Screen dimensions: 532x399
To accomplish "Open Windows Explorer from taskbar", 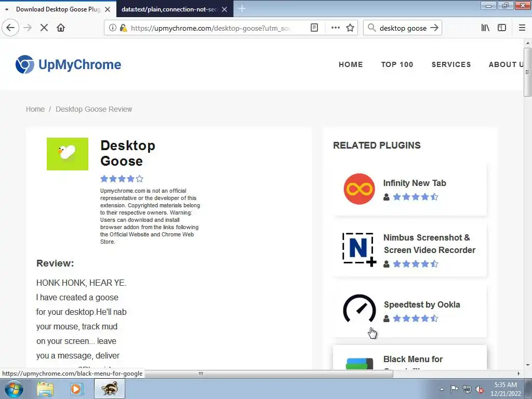I will [x=45, y=389].
